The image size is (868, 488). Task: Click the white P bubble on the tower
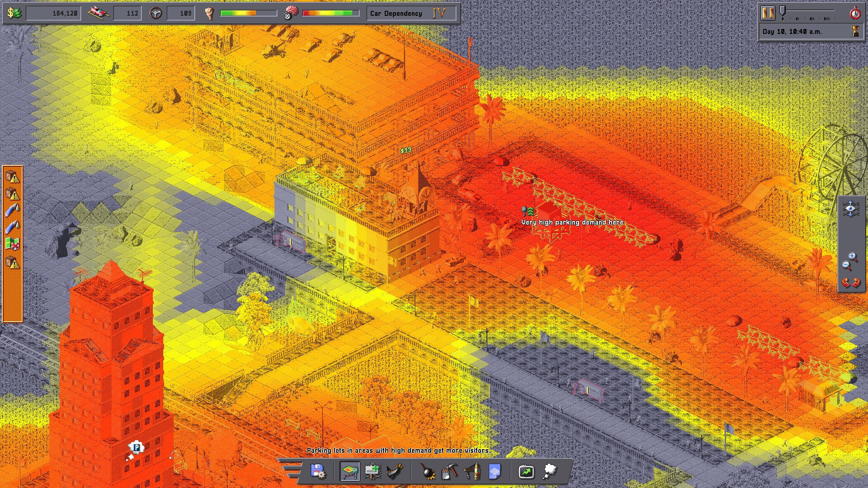point(136,447)
